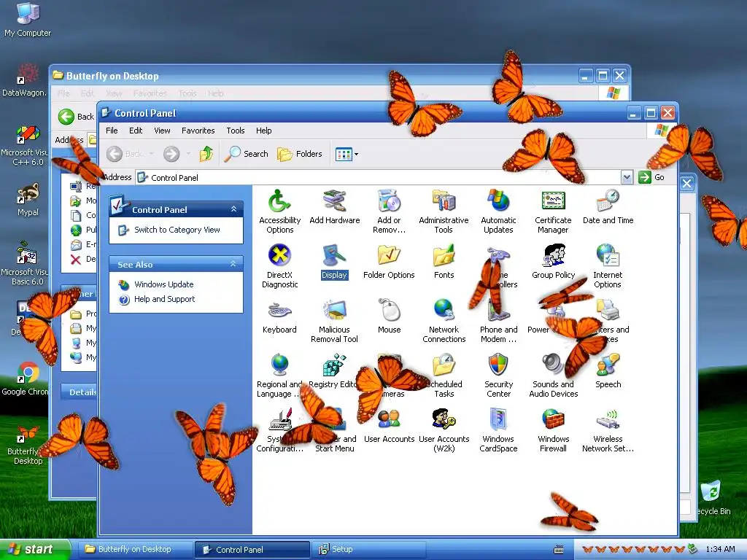Viewport: 747px width, 560px height.
Task: Collapse the Control Panel sidebar section
Action: point(233,209)
